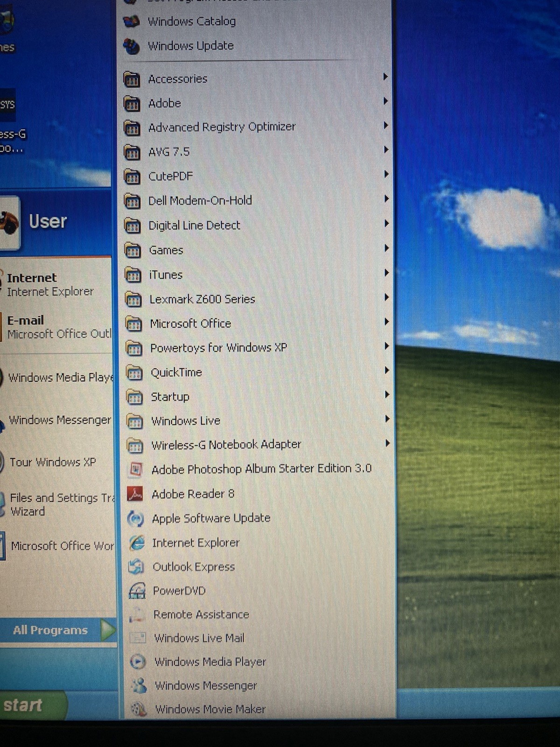
Task: Click the 'Apple Software Update' label
Action: coord(211,518)
